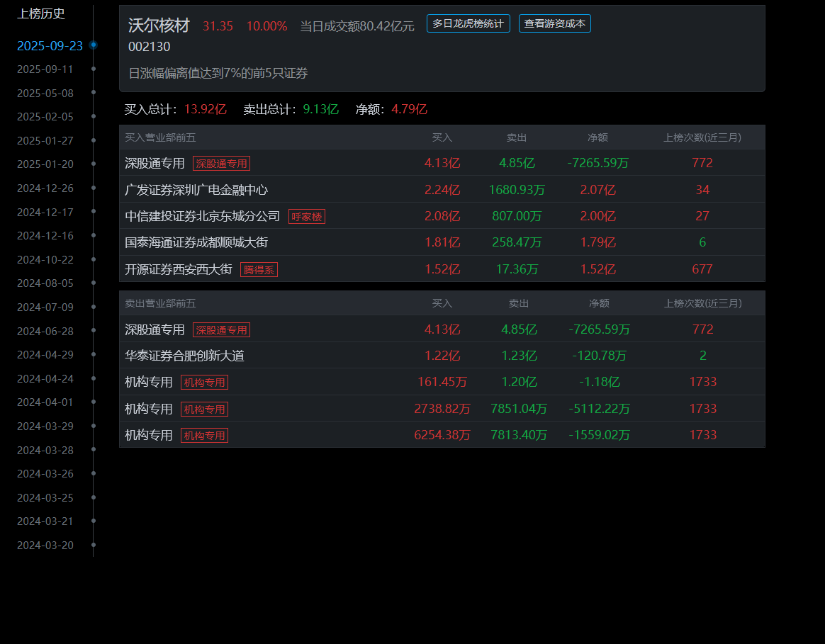Image resolution: width=825 pixels, height=644 pixels.
Task: Click stock name 沃尔核材
Action: (x=159, y=26)
